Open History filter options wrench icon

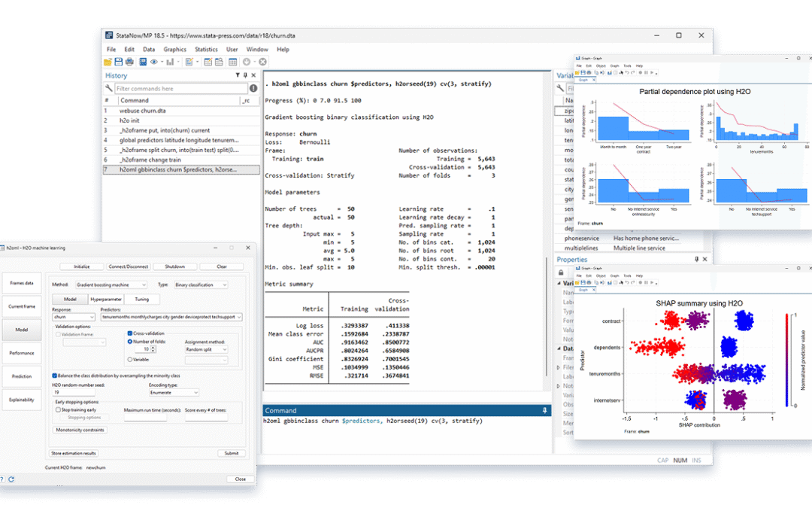(x=109, y=88)
